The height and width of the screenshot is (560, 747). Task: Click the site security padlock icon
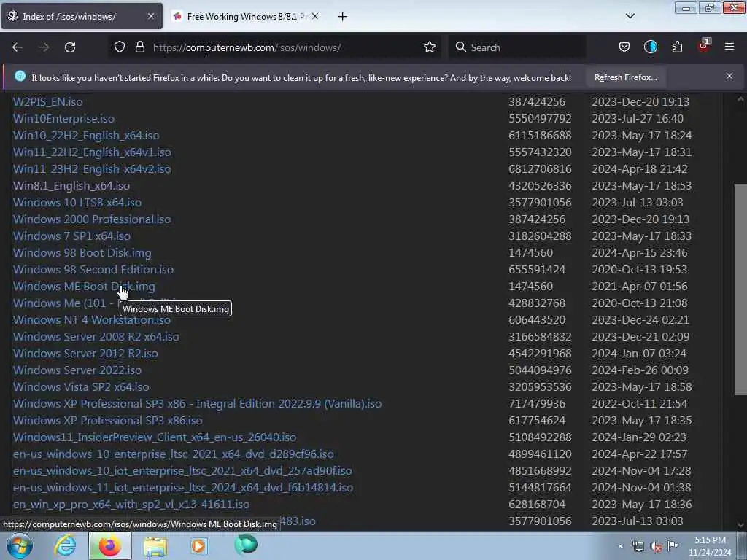pyautogui.click(x=139, y=47)
